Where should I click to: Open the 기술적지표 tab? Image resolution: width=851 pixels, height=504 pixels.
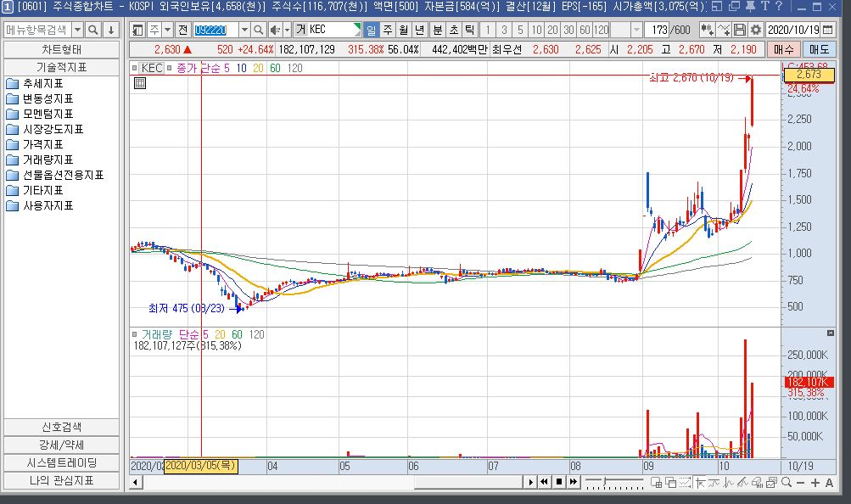pyautogui.click(x=61, y=67)
